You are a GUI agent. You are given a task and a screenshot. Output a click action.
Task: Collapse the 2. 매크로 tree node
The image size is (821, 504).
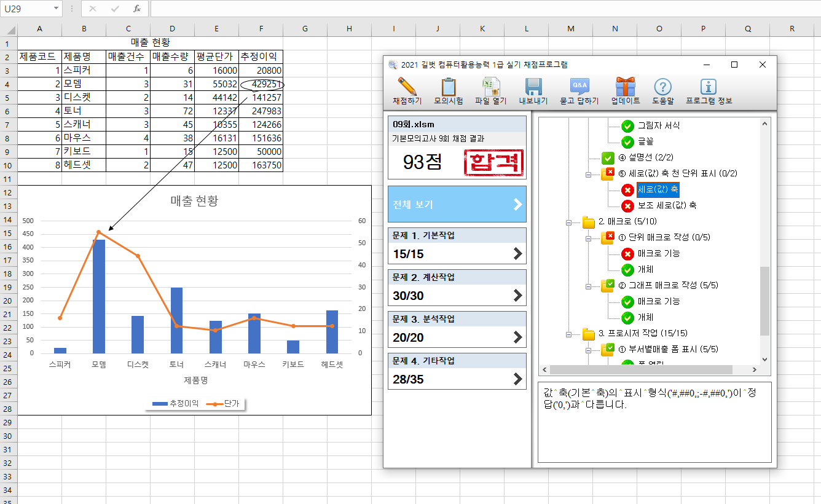pyautogui.click(x=570, y=222)
